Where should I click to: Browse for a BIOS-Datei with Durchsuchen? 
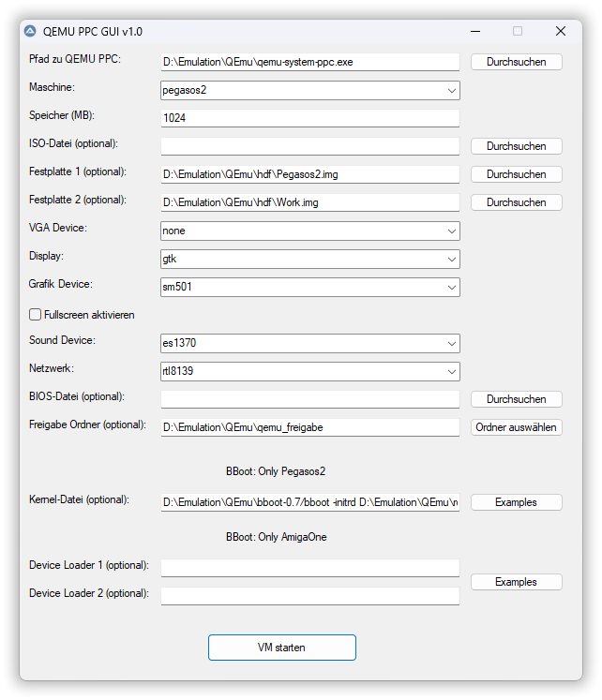(516, 399)
